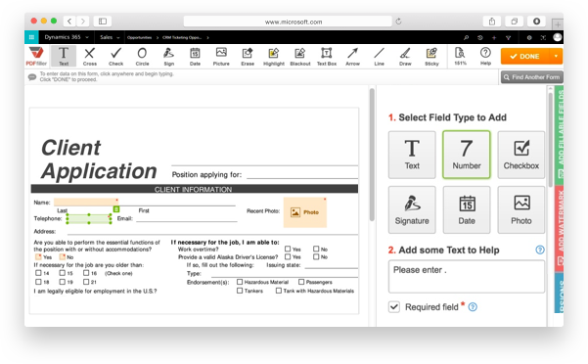Add a Checkbox field type
The height and width of the screenshot is (364, 588).
(520, 155)
